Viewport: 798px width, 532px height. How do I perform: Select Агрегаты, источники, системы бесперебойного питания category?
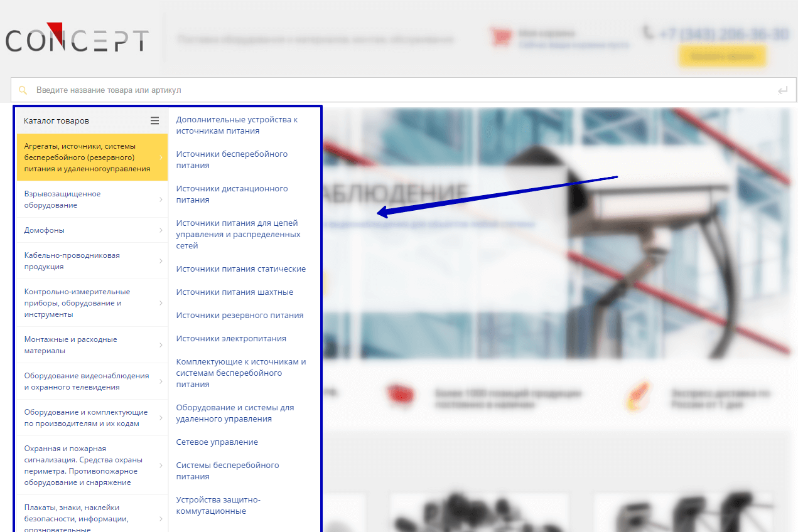pyautogui.click(x=87, y=157)
